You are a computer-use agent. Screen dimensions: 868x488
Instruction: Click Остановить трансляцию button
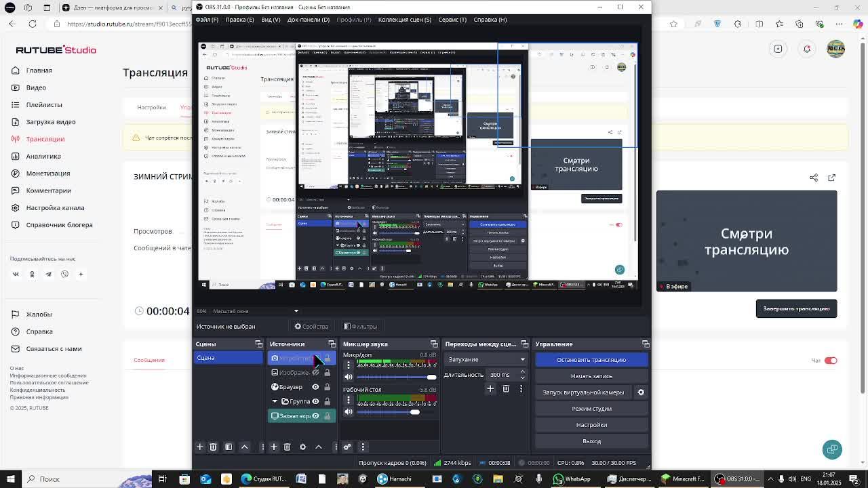point(591,360)
